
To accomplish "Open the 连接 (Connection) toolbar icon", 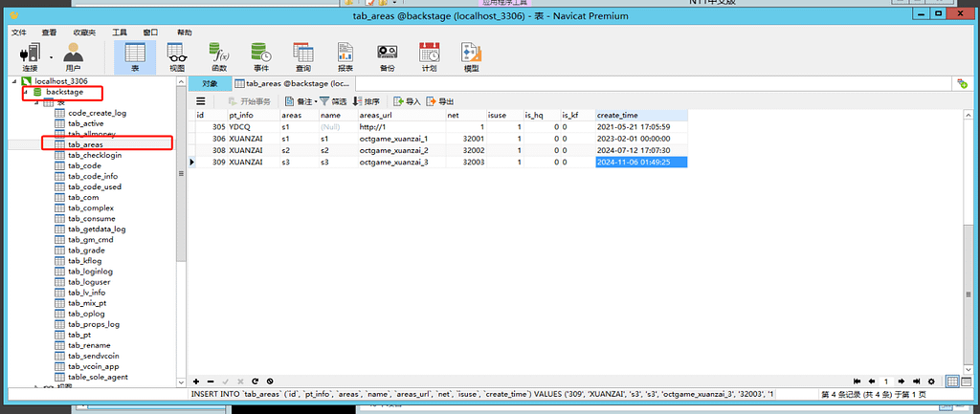I will [30, 56].
